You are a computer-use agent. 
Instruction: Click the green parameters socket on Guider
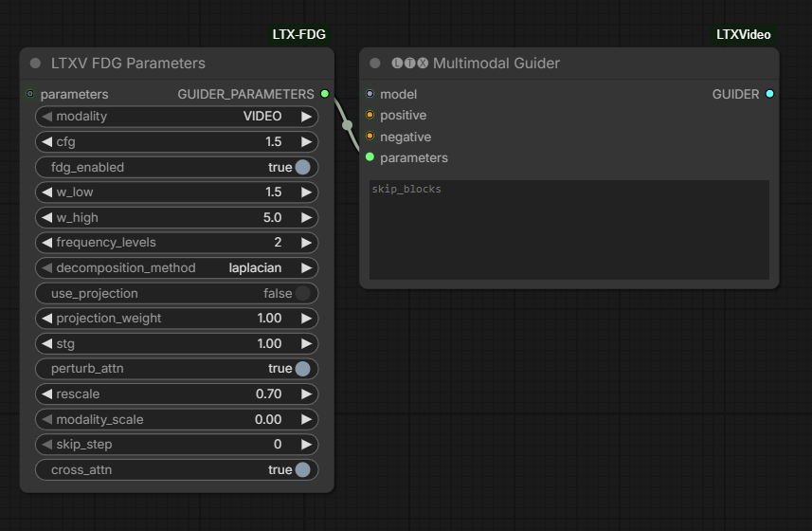(x=370, y=157)
